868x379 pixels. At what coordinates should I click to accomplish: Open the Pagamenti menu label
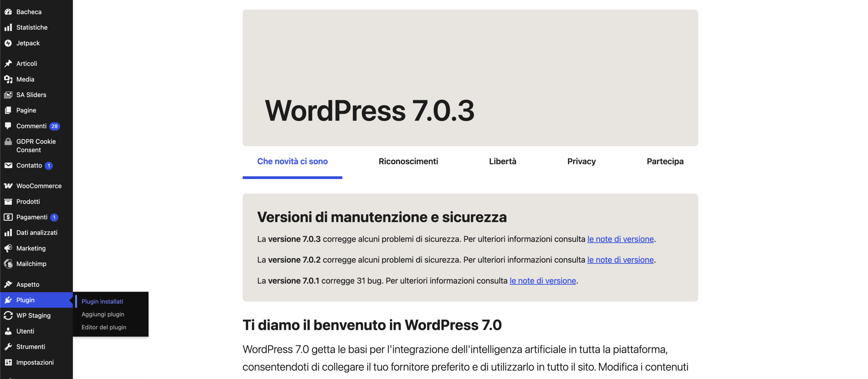[32, 217]
